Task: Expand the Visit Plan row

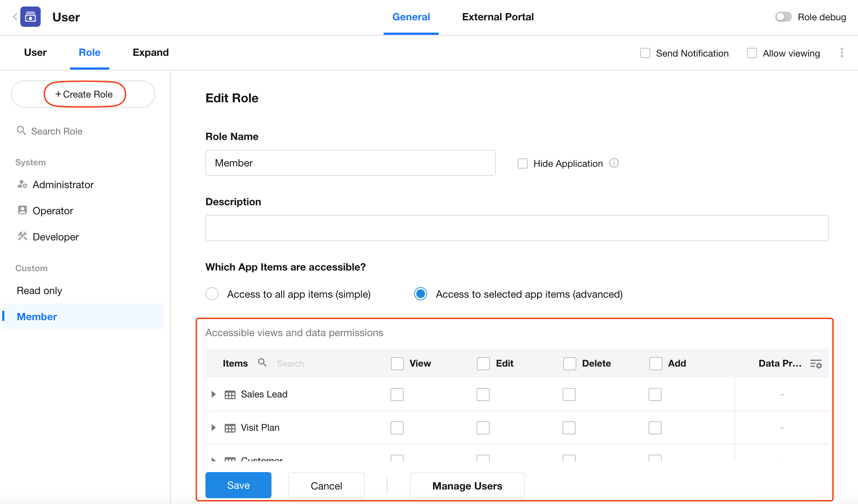Action: pyautogui.click(x=213, y=427)
